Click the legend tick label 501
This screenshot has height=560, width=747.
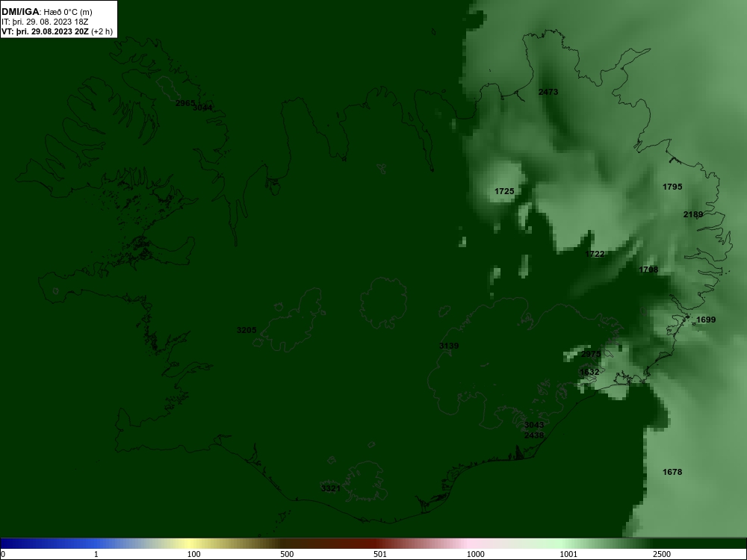point(380,554)
